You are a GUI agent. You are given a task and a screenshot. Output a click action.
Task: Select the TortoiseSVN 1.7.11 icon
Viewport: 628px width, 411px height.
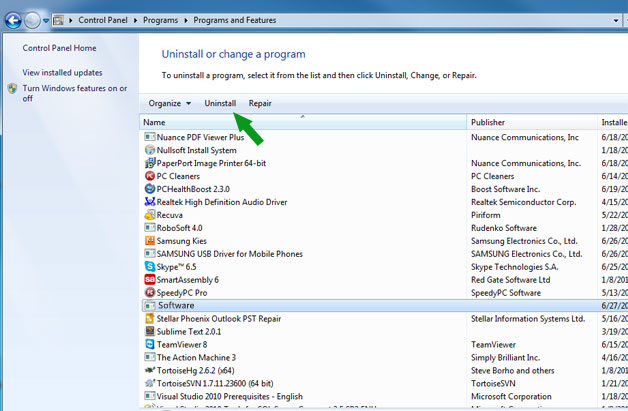(150, 383)
